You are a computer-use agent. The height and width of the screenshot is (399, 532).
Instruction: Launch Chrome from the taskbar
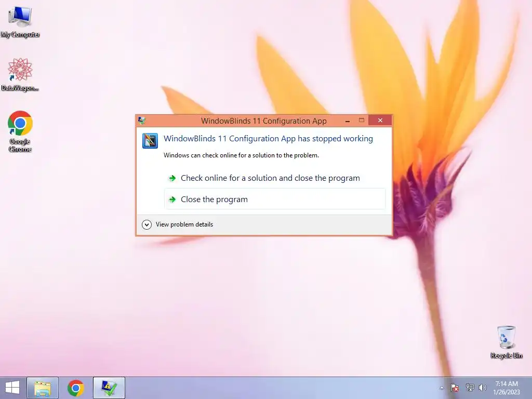(76, 388)
